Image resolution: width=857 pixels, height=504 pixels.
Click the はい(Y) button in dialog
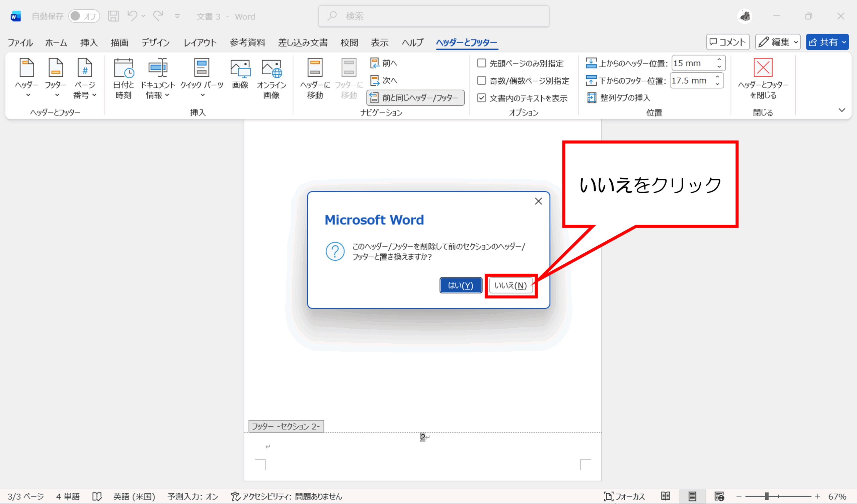click(x=460, y=285)
